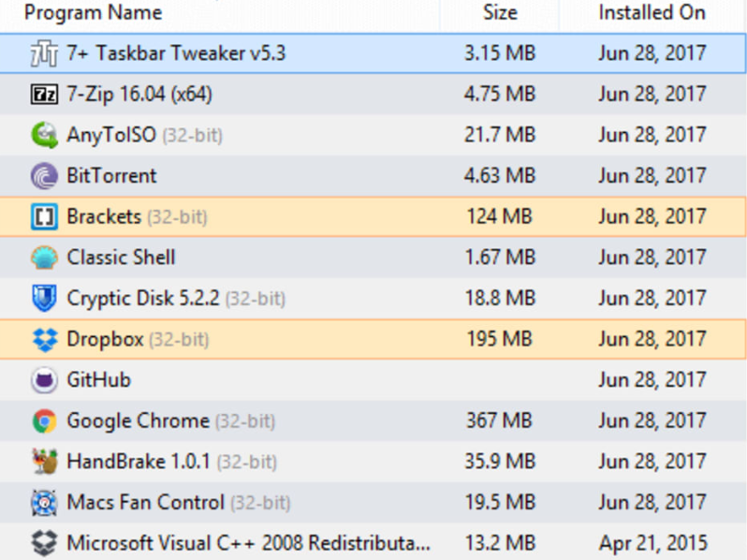Click the 3.15 MB size cell
747x560 pixels.
pyautogui.click(x=500, y=52)
